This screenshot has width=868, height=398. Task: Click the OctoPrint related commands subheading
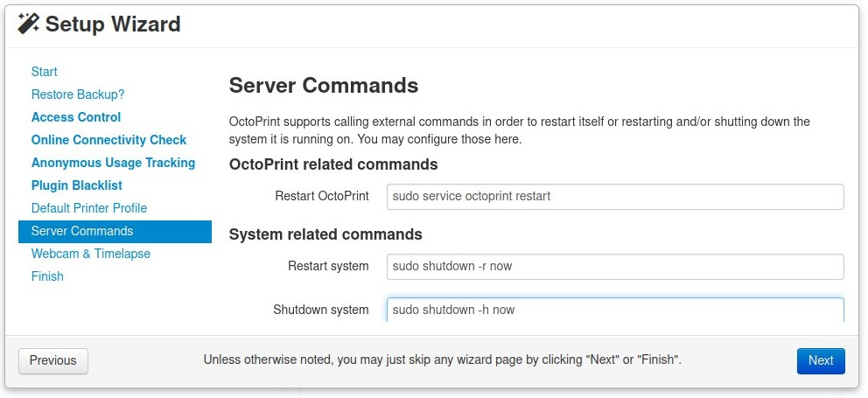pyautogui.click(x=333, y=164)
